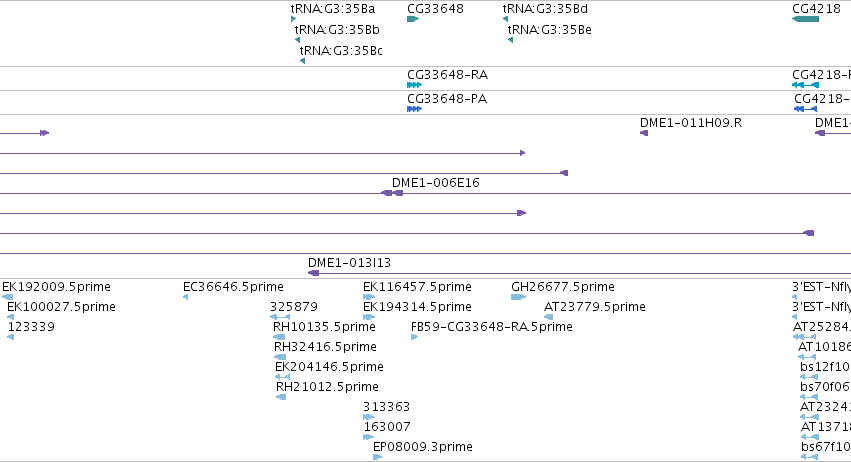
Task: Click the EK192009.5prime EST marker
Action: pos(8,297)
